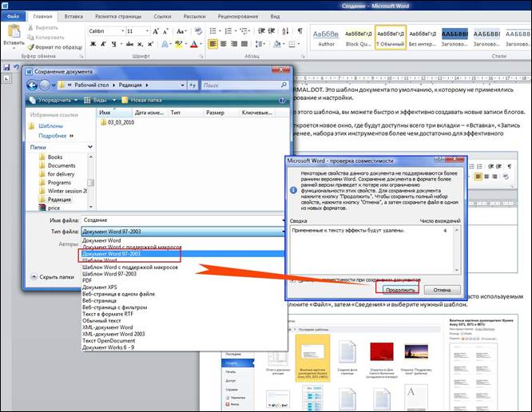The image size is (532, 412).
Task: Select Документ Word 97-2003 in list
Action: point(183,254)
